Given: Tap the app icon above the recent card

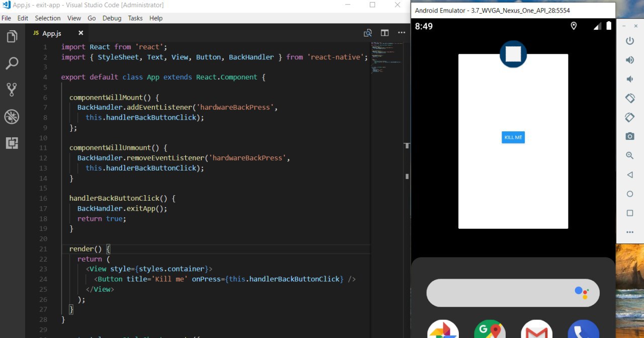Looking at the screenshot, I should 513,54.
